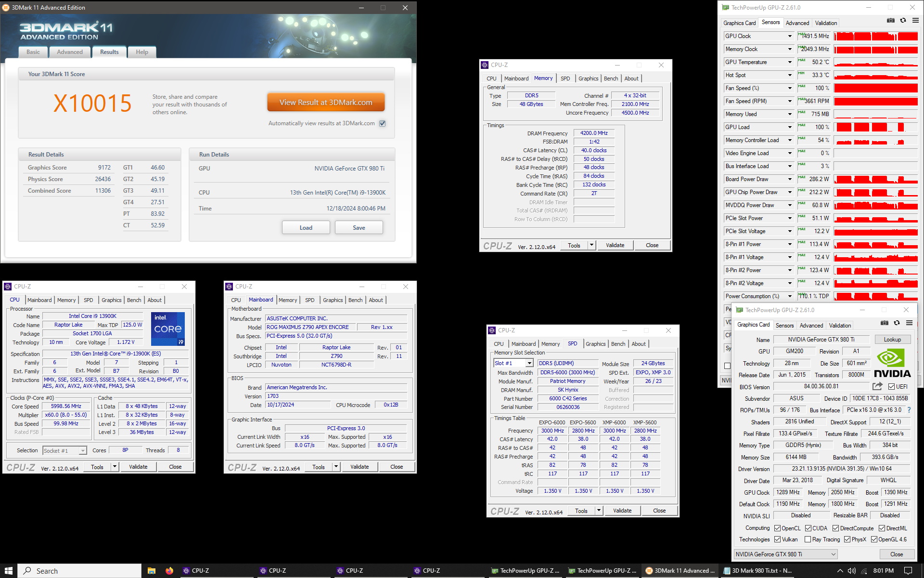Click the X10015 score text
Viewport: 924px width, 578px height.
[x=92, y=103]
